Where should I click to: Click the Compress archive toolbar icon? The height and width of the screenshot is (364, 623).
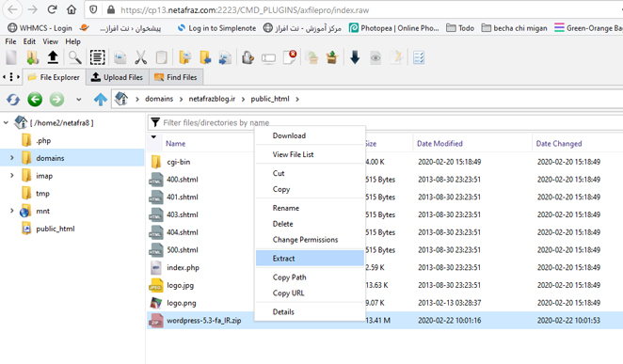pos(312,57)
